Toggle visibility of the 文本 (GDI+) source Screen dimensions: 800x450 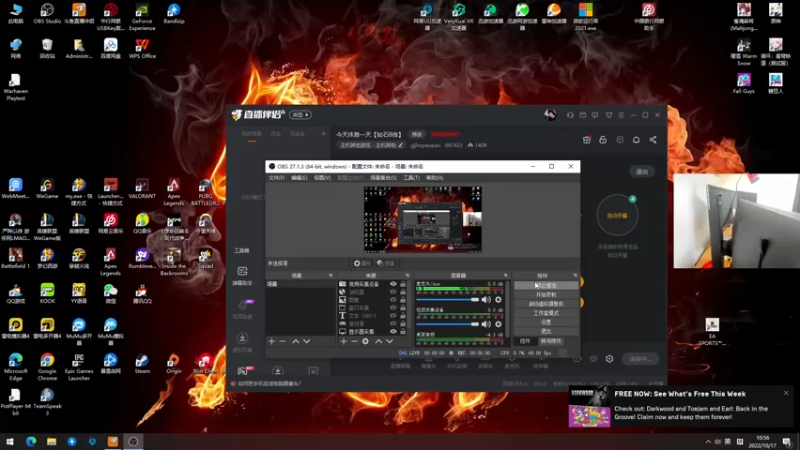pos(393,316)
